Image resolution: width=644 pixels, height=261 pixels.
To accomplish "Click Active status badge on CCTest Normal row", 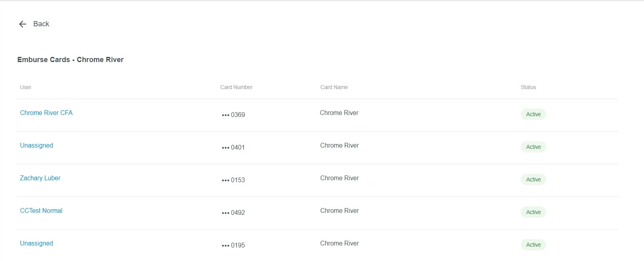I will (x=533, y=212).
